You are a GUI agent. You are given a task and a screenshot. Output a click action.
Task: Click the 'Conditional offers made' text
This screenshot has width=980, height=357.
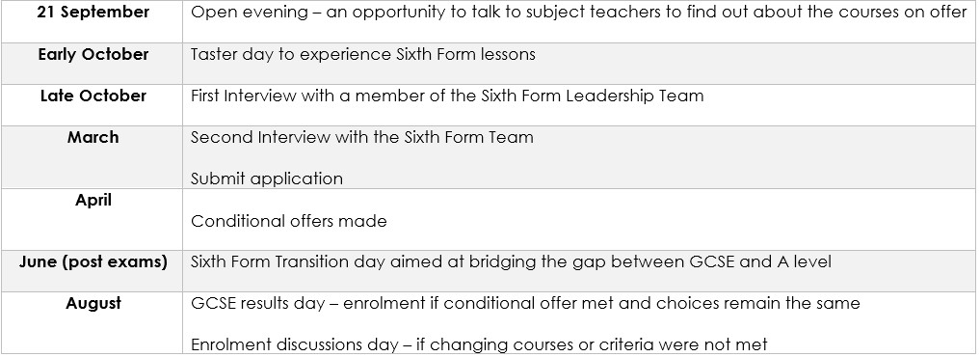289,221
